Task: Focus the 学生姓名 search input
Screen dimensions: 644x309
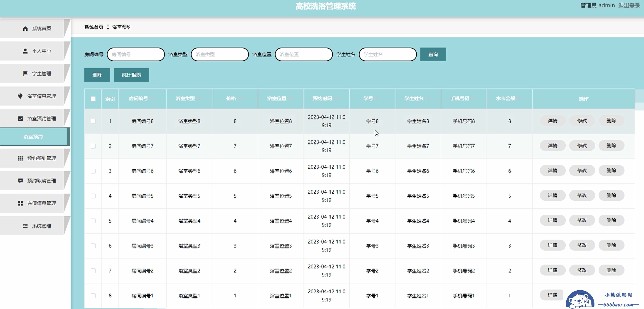Action: pyautogui.click(x=388, y=54)
